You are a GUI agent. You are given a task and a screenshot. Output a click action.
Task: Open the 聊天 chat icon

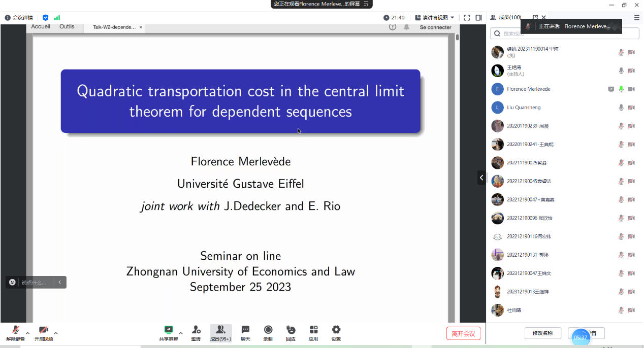click(x=245, y=332)
